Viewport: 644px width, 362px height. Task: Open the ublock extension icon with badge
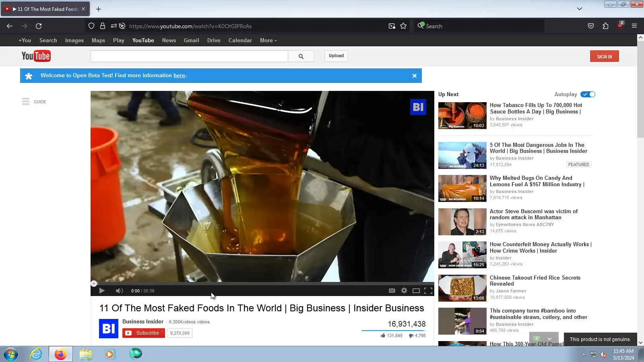[620, 25]
